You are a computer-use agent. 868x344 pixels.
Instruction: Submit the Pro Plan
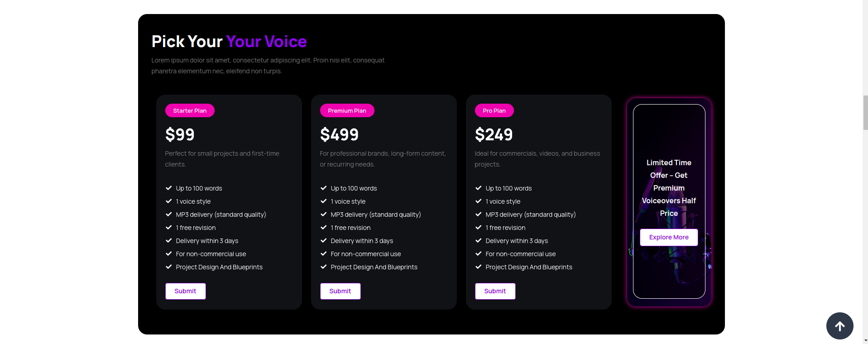(495, 291)
